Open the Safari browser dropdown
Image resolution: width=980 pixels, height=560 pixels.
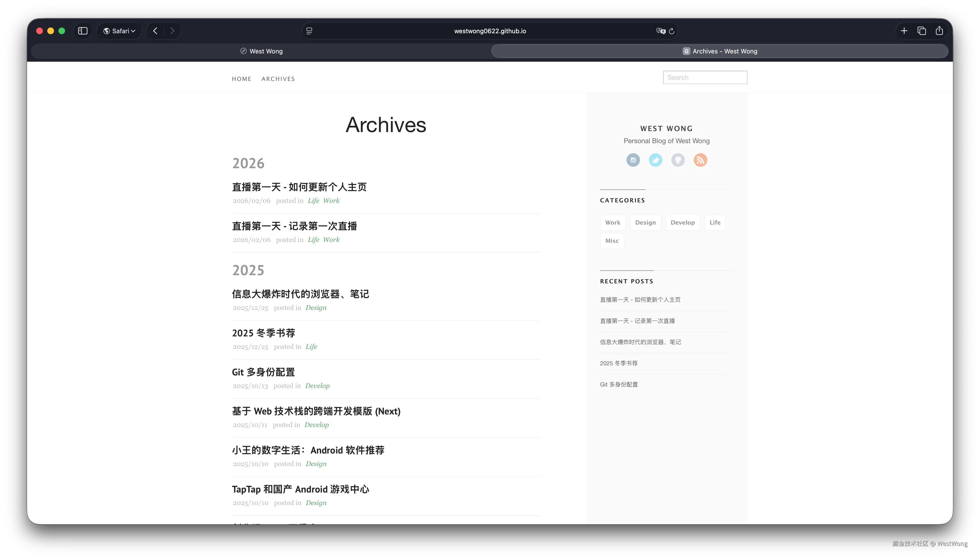click(x=119, y=31)
